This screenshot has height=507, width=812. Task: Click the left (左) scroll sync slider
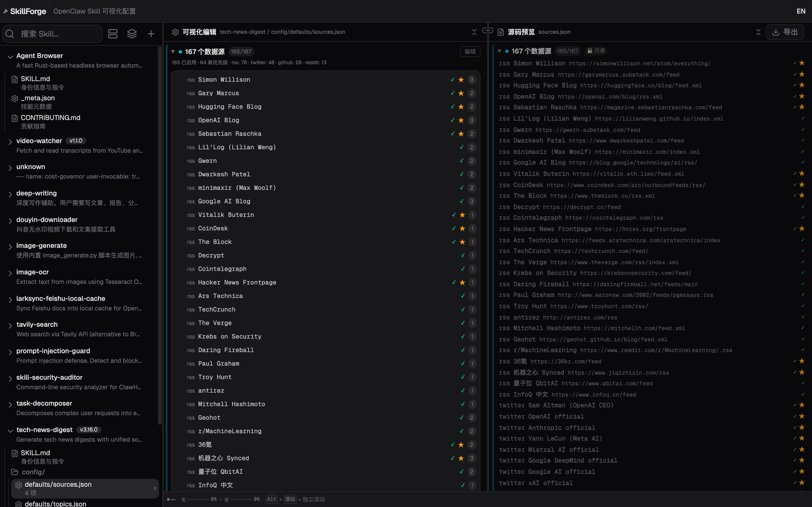(198, 499)
